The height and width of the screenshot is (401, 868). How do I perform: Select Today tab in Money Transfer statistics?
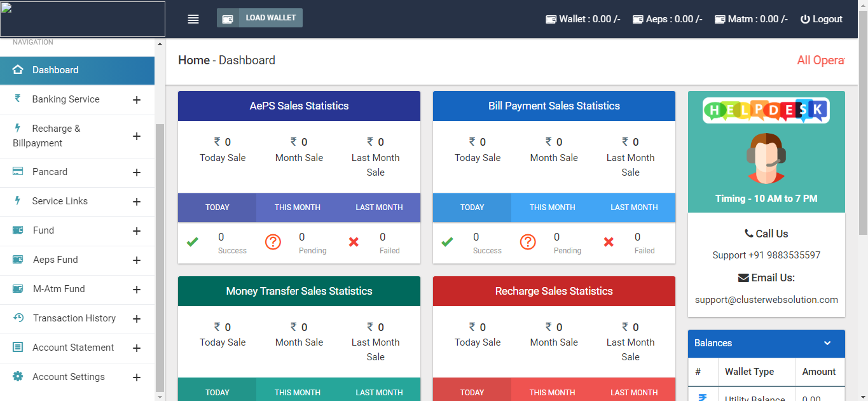(x=217, y=392)
